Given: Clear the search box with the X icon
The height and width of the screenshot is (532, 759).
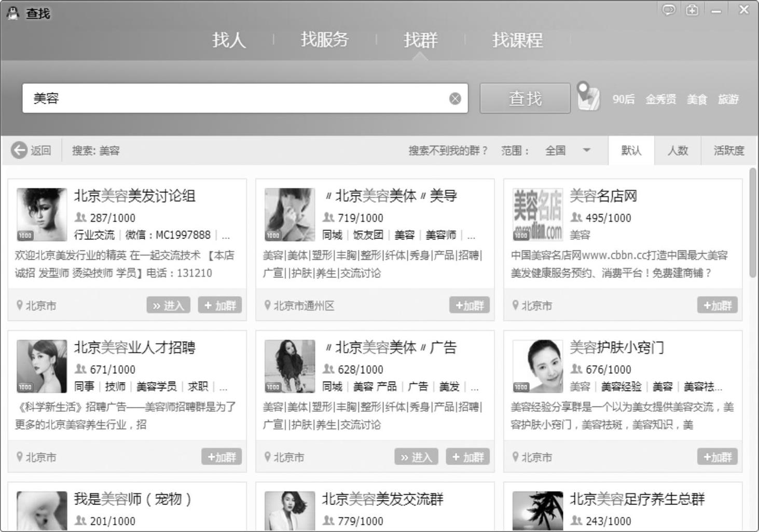Looking at the screenshot, I should tap(455, 99).
